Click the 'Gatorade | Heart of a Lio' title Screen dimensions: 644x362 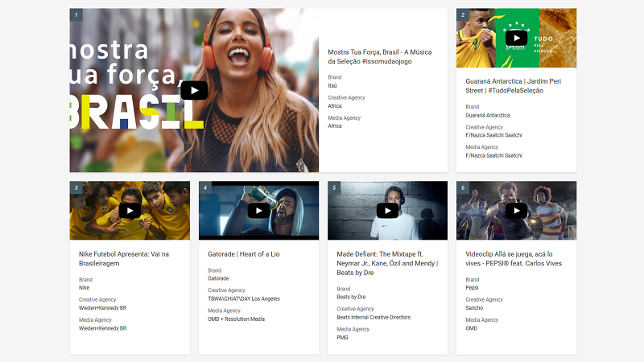[243, 254]
